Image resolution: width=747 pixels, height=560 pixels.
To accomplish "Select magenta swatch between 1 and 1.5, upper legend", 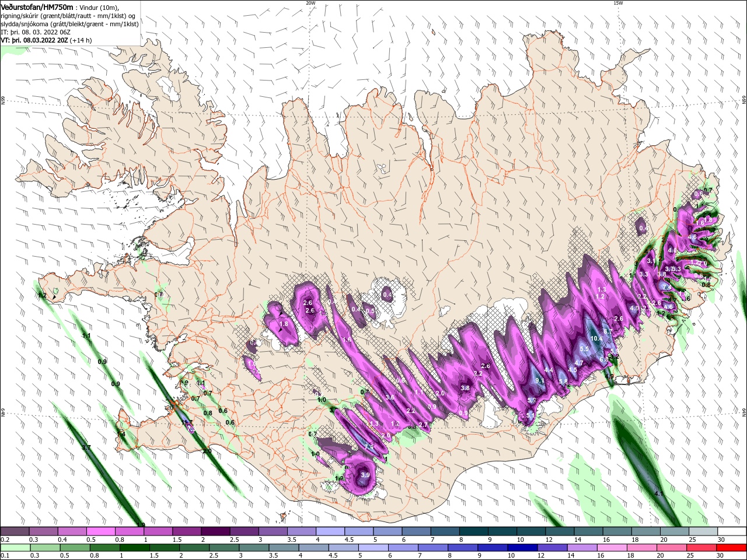I will [158, 531].
